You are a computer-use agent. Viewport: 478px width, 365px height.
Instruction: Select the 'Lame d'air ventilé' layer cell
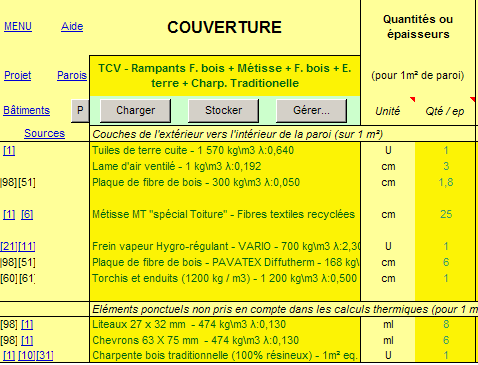point(225,166)
